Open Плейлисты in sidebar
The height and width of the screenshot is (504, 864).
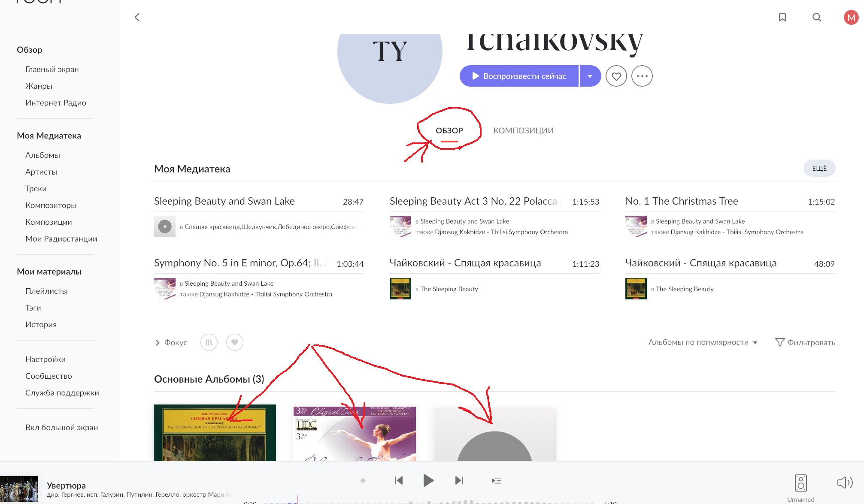pos(46,291)
